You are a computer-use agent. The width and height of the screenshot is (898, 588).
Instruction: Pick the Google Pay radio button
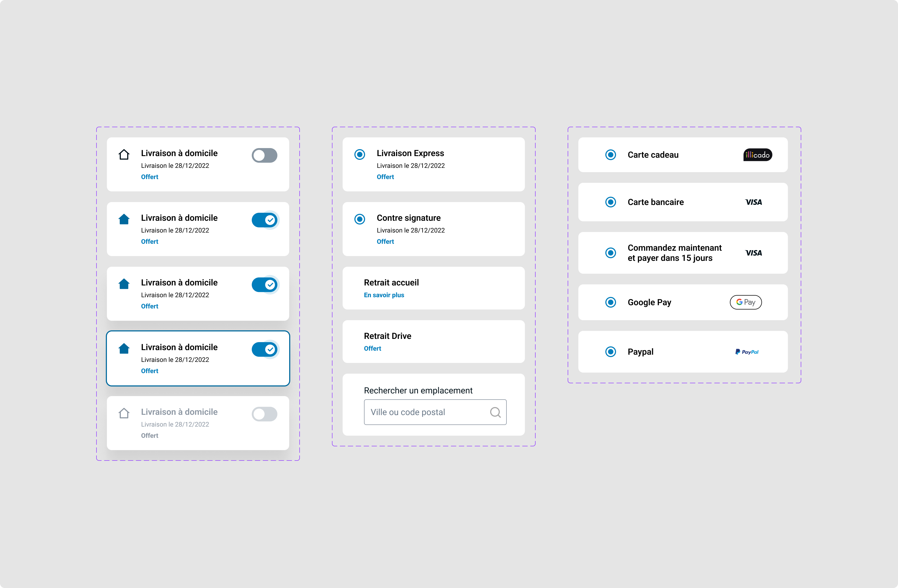(610, 302)
